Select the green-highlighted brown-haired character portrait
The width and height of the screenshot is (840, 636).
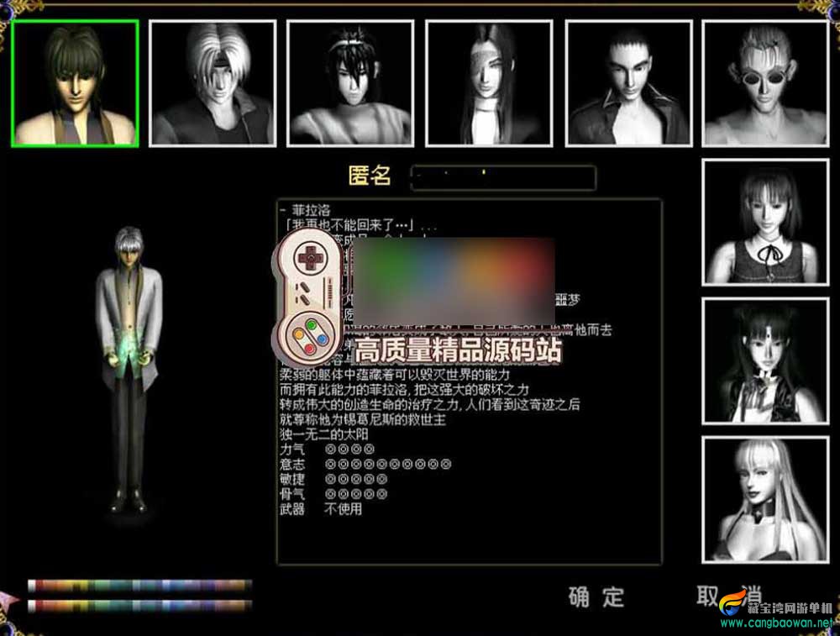[x=75, y=83]
